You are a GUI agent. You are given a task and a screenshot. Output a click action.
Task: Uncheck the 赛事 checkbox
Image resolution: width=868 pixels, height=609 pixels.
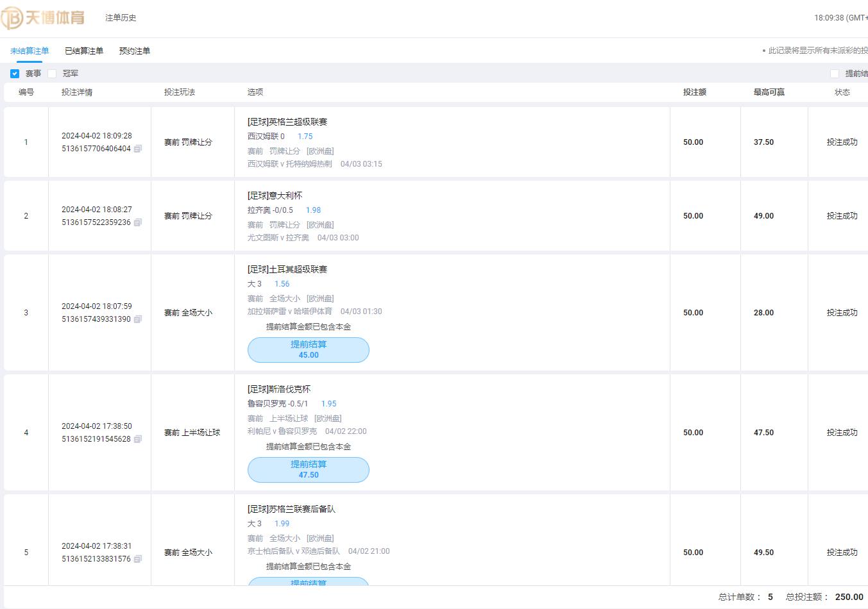(15, 74)
